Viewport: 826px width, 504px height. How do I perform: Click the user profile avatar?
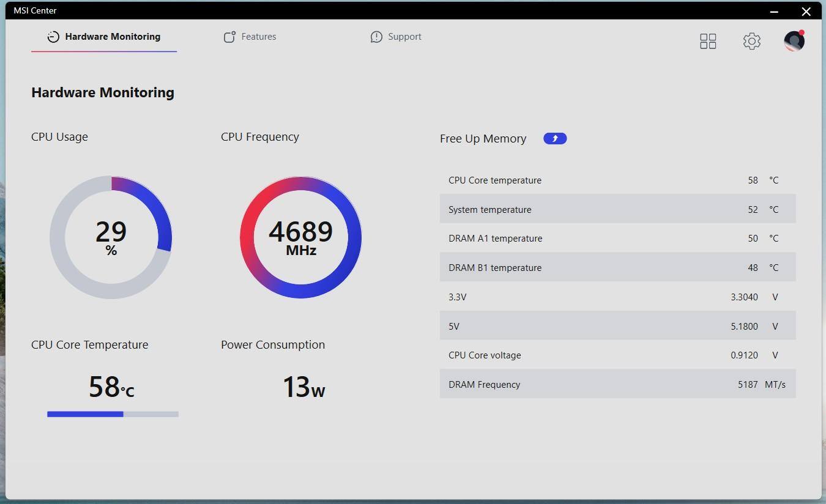794,41
